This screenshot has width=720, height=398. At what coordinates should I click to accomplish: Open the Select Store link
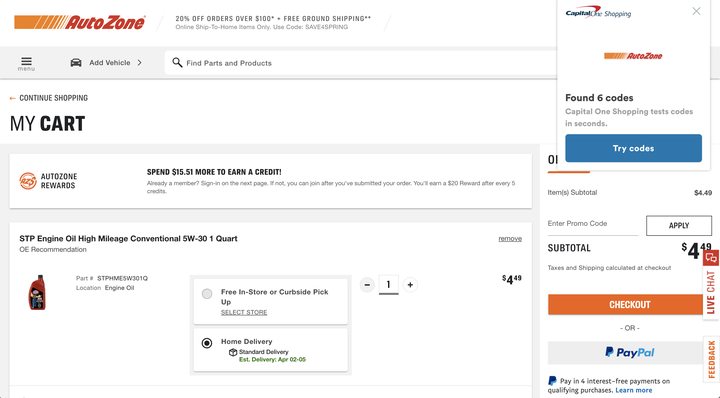coord(244,312)
